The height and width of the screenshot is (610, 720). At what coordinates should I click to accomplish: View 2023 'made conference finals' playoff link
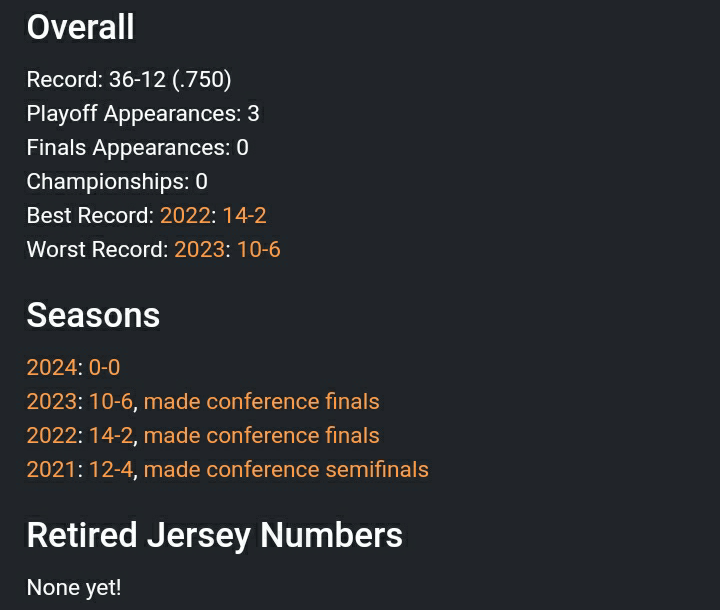pos(262,402)
